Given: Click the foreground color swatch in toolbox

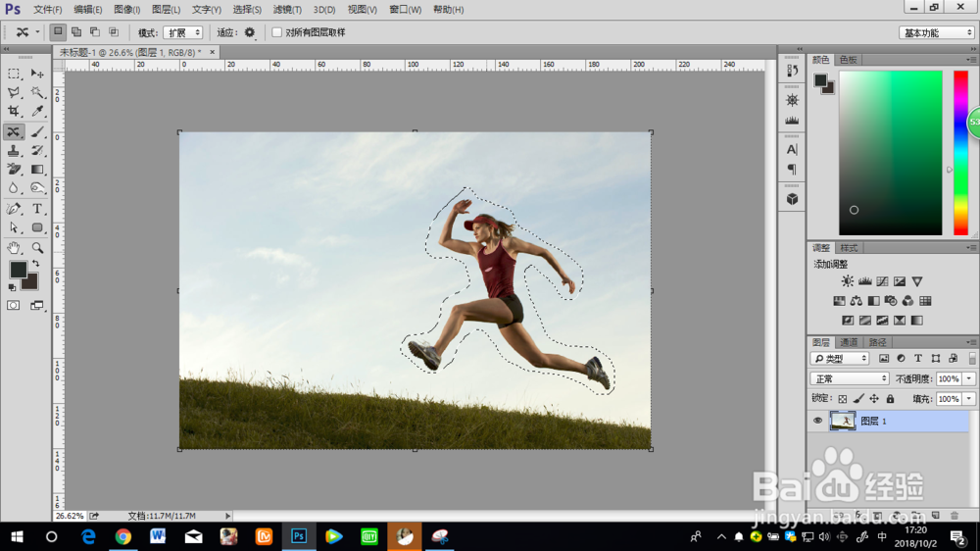Looking at the screenshot, I should 18,270.
